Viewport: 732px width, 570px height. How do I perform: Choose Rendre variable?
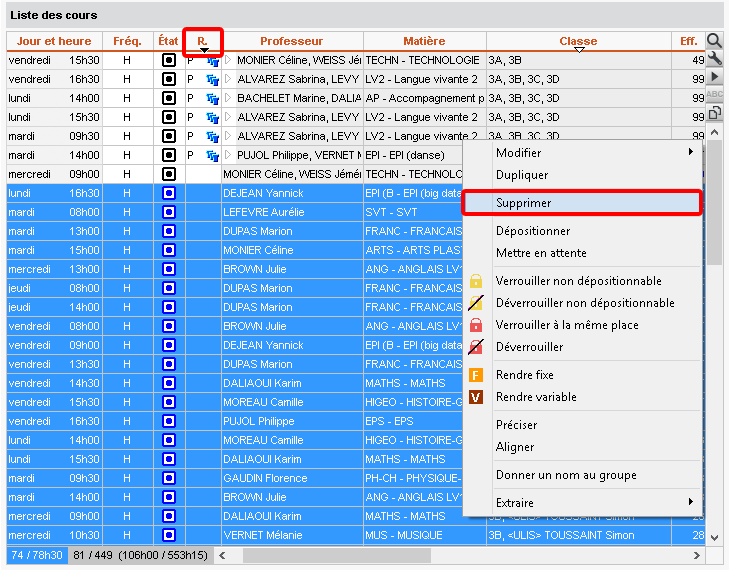click(x=582, y=397)
